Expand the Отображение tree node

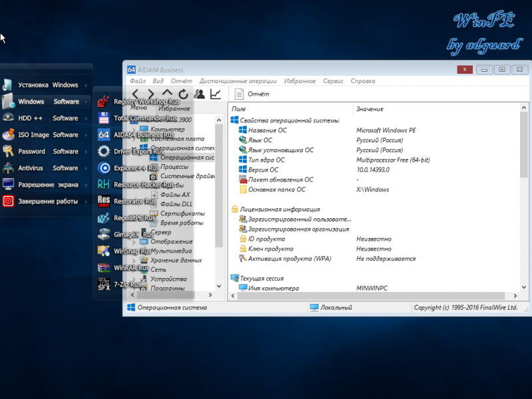[x=134, y=242]
